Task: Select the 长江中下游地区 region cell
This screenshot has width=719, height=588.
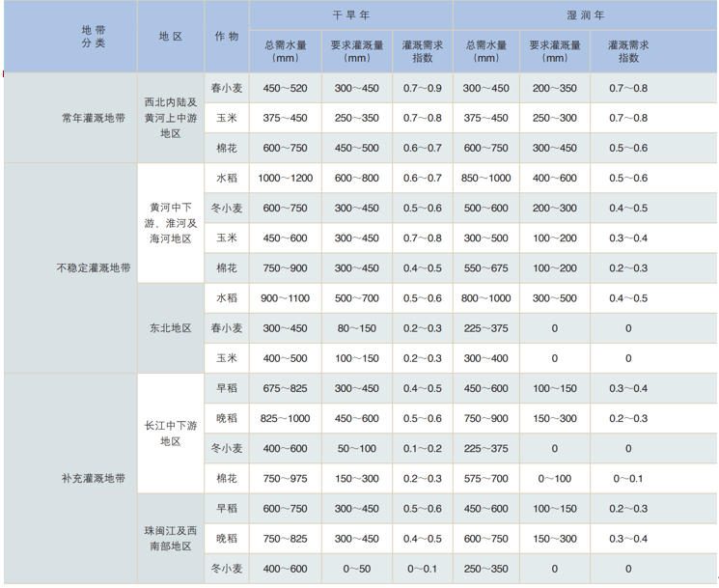Action: pos(171,434)
